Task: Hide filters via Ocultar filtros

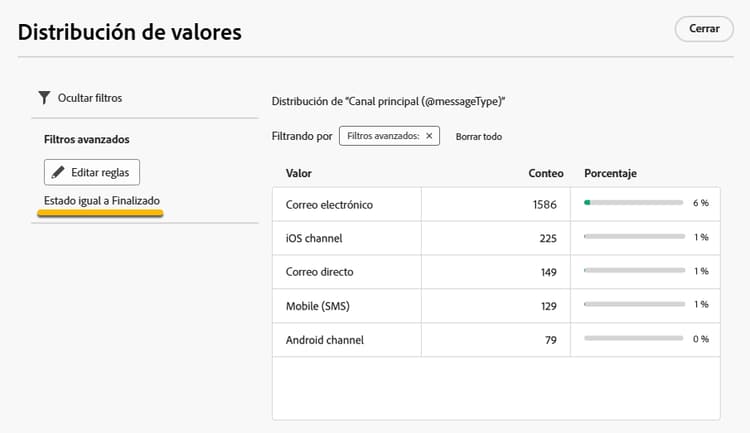Action: click(x=90, y=98)
